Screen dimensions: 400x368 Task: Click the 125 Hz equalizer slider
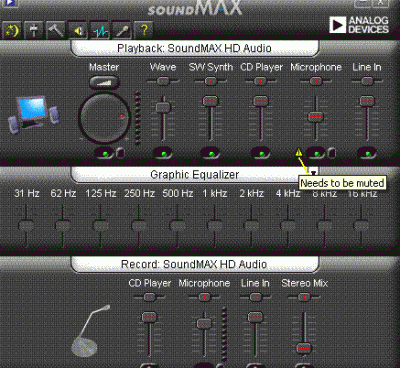click(100, 226)
